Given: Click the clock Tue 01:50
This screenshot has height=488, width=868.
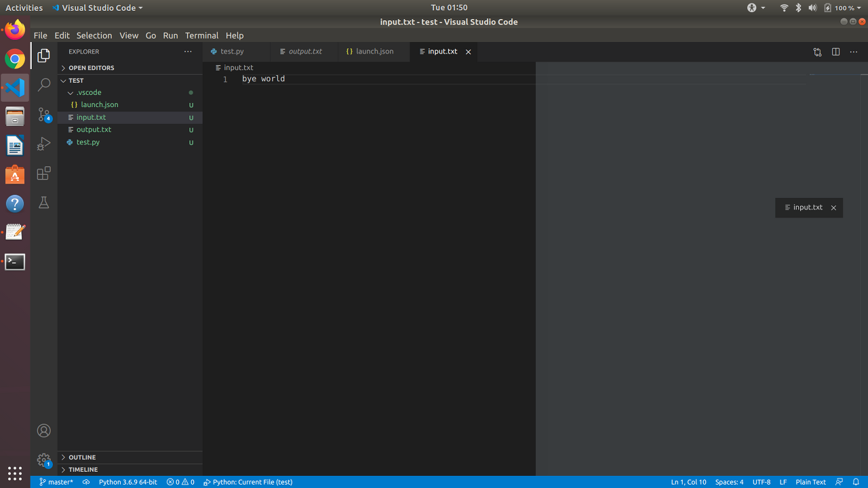Looking at the screenshot, I should 449,7.
